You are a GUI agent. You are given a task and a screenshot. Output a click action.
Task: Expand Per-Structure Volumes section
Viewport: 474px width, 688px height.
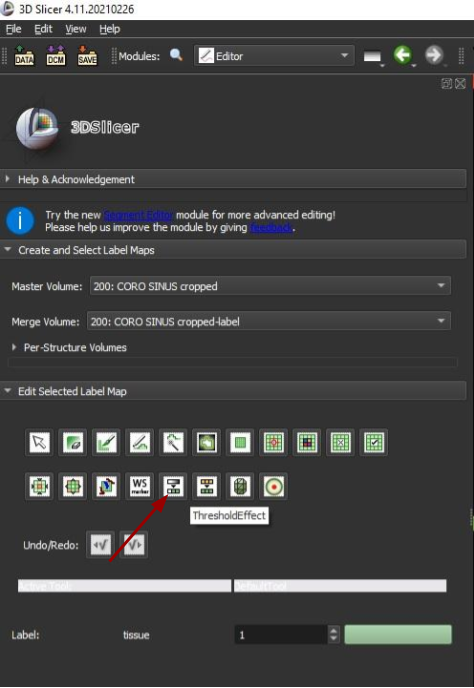[69, 348]
